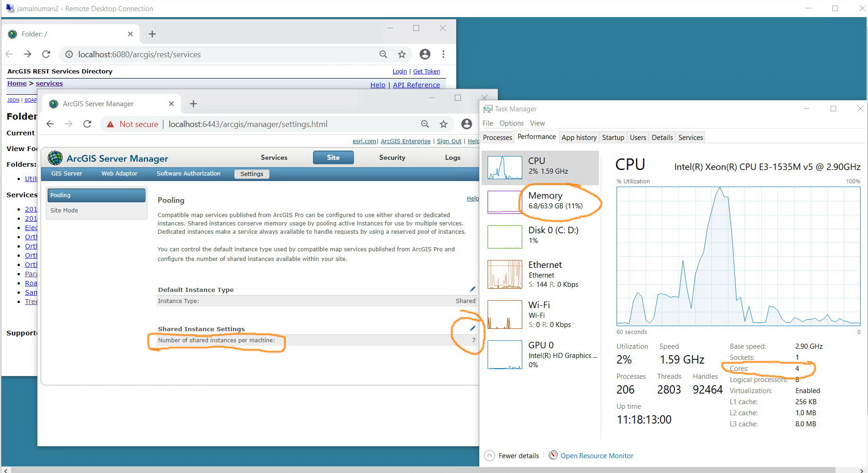Switch to Details tab in Task Manager

(x=662, y=137)
